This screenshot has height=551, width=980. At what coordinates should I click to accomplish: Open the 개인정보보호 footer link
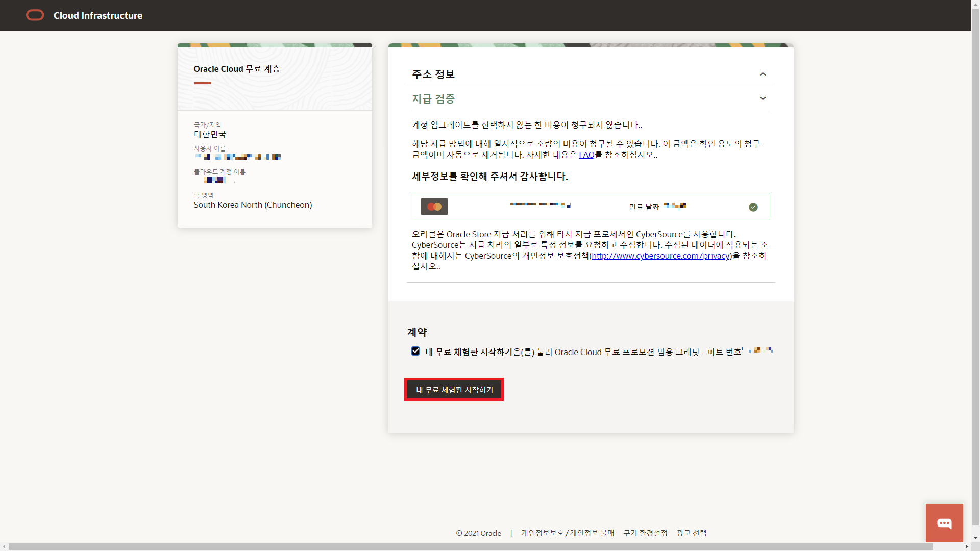click(x=542, y=533)
